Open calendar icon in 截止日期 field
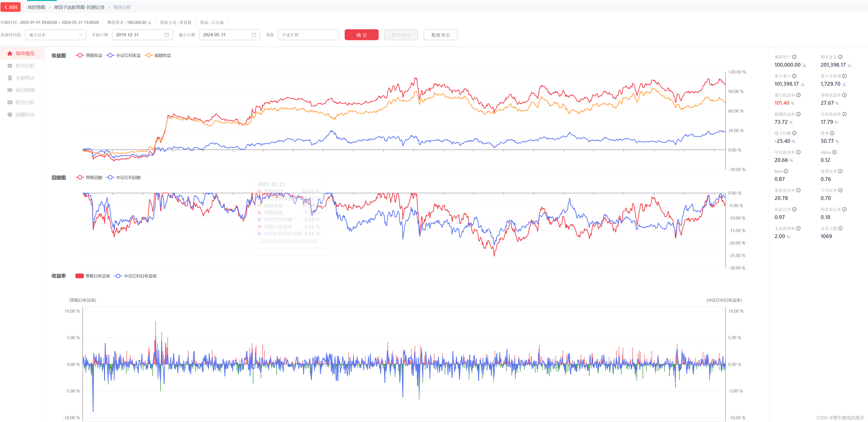This screenshot has height=422, width=868. pos(254,35)
